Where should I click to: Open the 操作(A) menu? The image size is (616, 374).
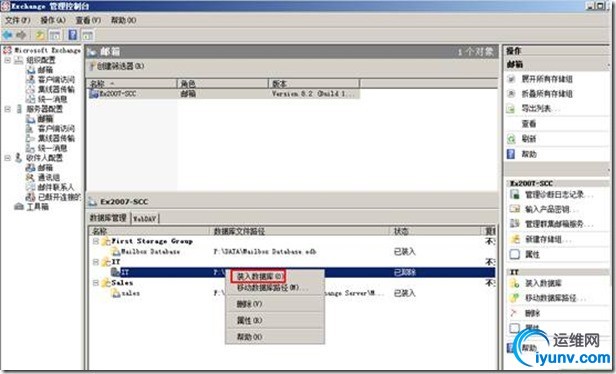53,20
